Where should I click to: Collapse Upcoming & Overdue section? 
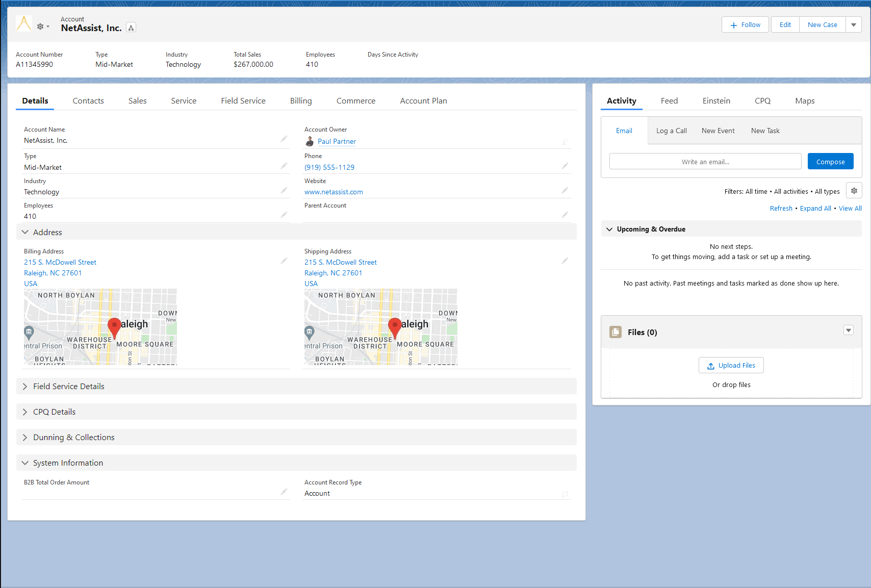(731, 229)
